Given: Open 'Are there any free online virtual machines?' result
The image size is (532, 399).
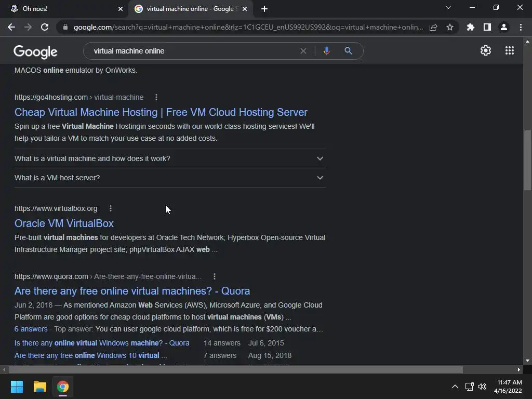Looking at the screenshot, I should point(132,291).
